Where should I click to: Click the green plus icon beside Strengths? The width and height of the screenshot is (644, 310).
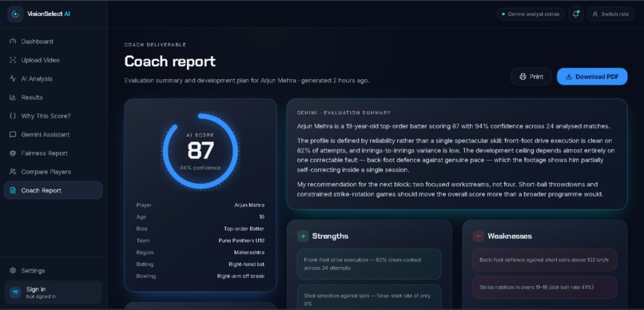pos(303,236)
